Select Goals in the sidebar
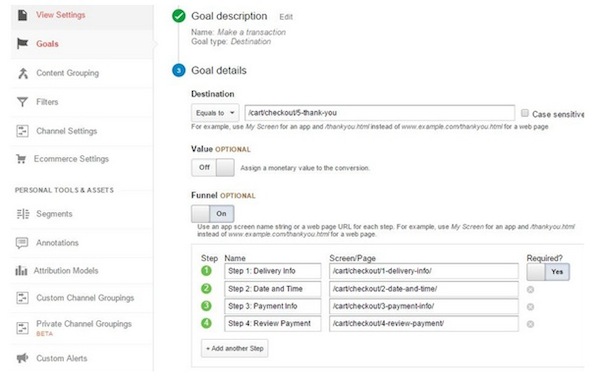 [47, 44]
